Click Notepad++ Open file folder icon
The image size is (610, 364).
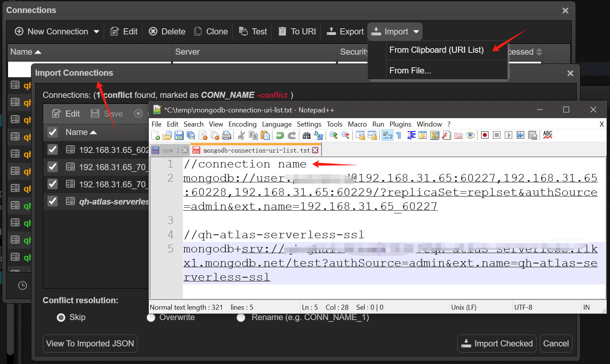pos(167,135)
